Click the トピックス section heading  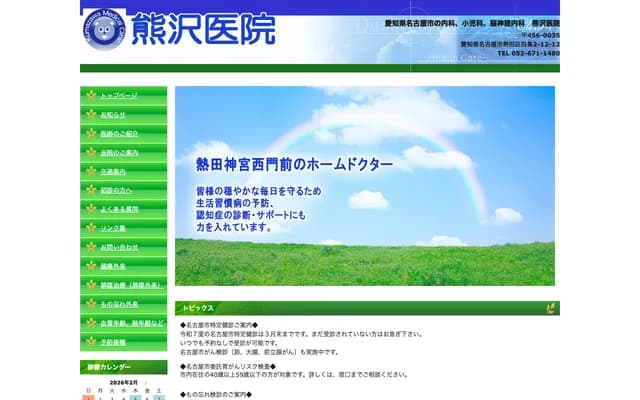(367, 308)
